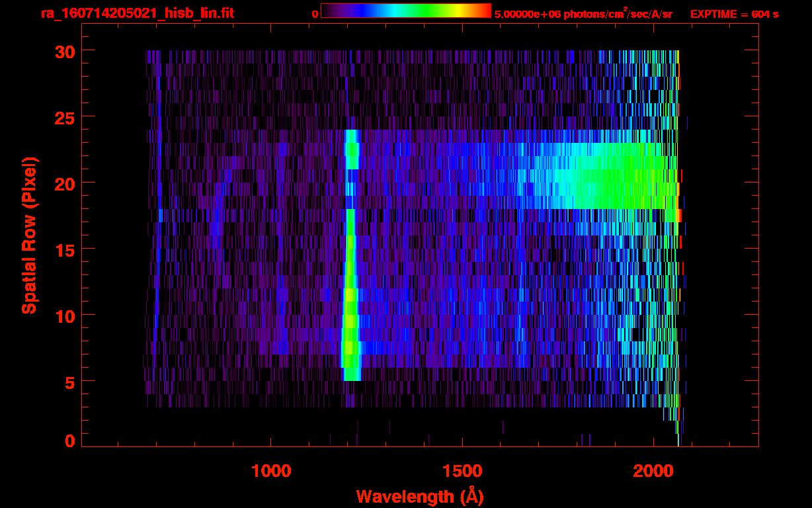Viewport: 812px width, 508px height.
Task: Click the 5.00000e+06 photons colorbar maximum label
Action: pos(583,14)
